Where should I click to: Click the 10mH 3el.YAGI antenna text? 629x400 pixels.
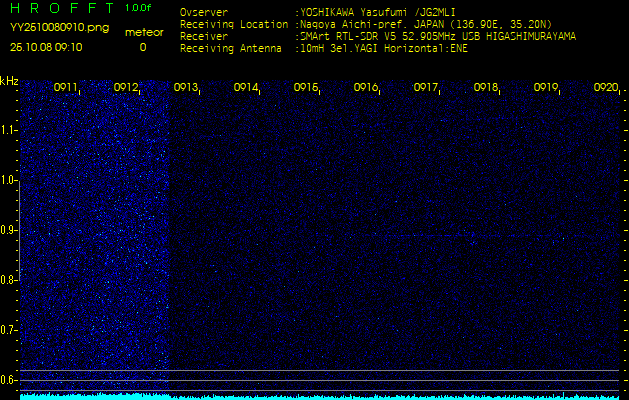(x=384, y=49)
